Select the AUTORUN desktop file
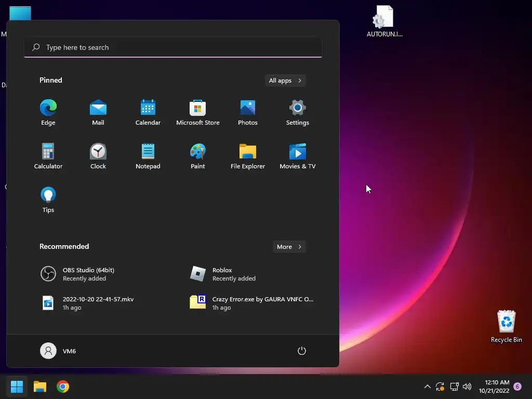Image resolution: width=532 pixels, height=399 pixels. [384, 21]
